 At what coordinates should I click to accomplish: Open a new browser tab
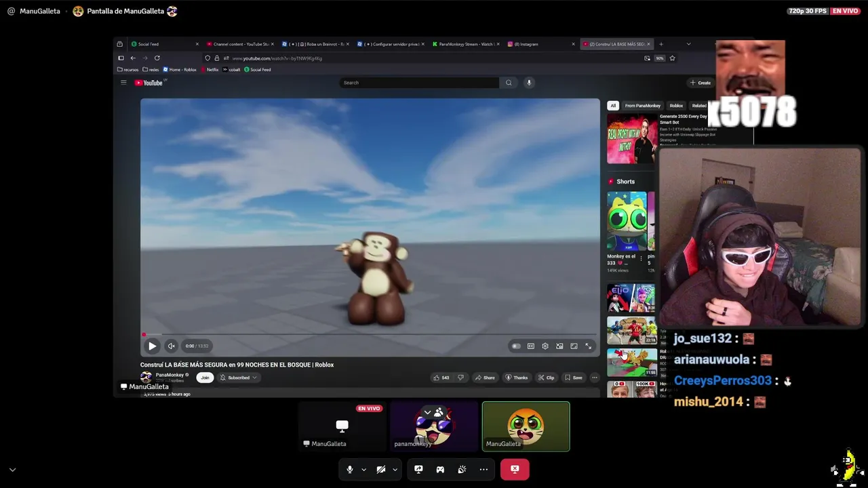(x=661, y=44)
